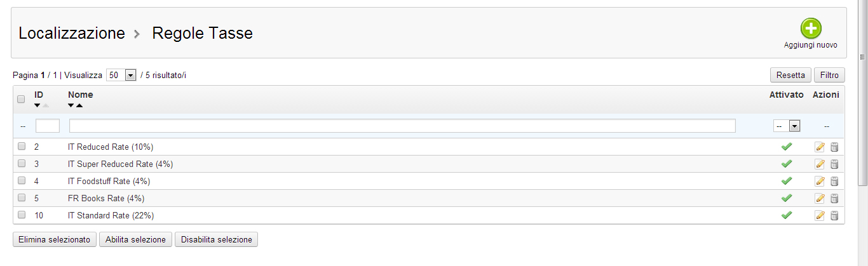Open the Attivato filter dropdown
This screenshot has height=266, width=868.
click(x=786, y=126)
